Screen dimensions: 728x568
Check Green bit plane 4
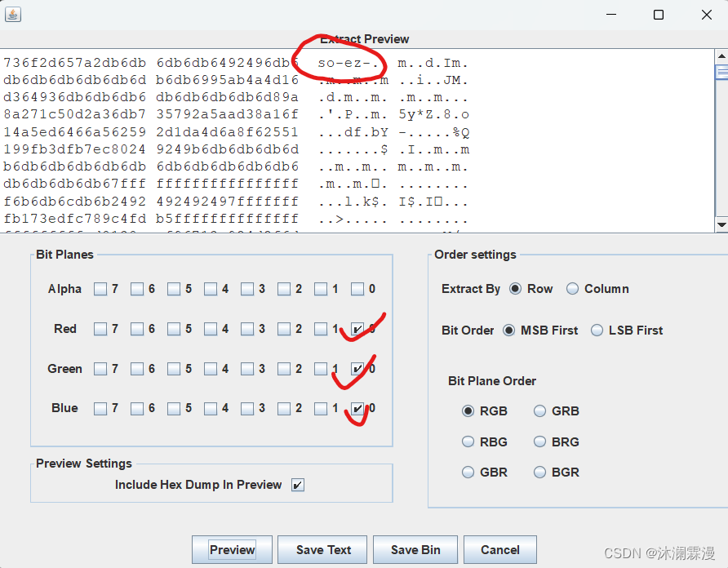(211, 369)
